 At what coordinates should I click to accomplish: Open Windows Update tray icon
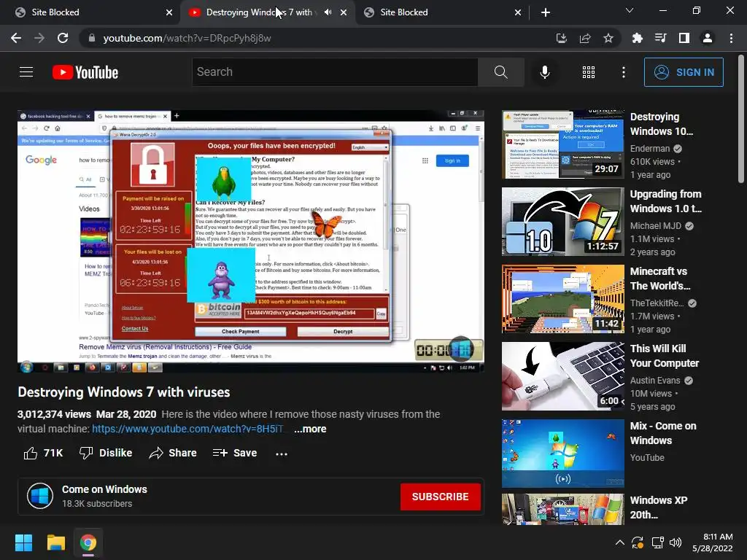click(638, 542)
